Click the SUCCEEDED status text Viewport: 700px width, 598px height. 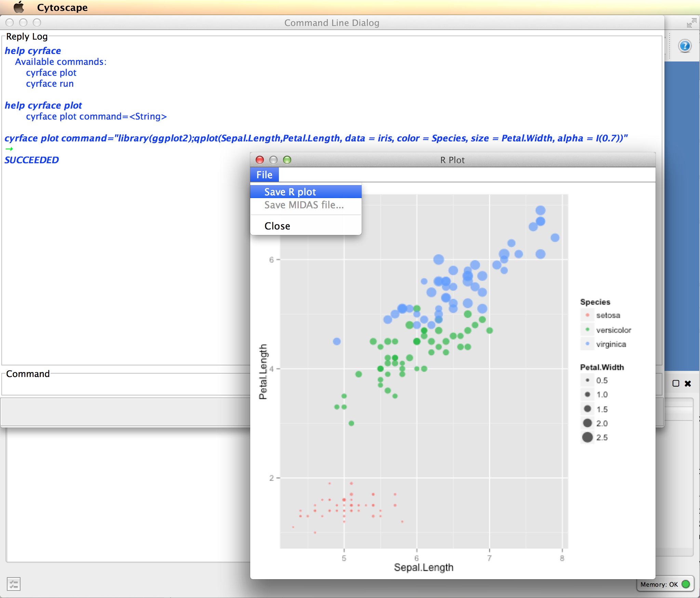pos(31,160)
